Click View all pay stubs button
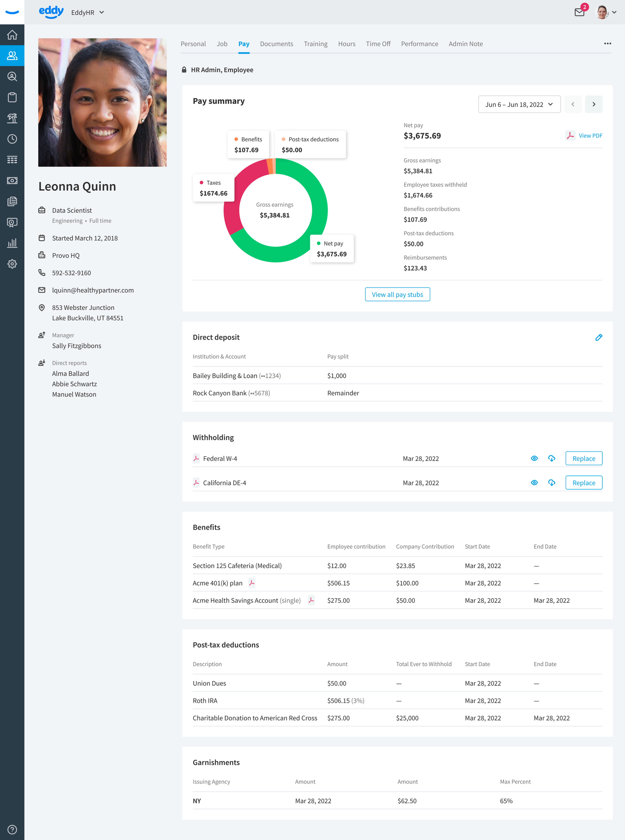This screenshot has width=625, height=840. click(x=397, y=294)
